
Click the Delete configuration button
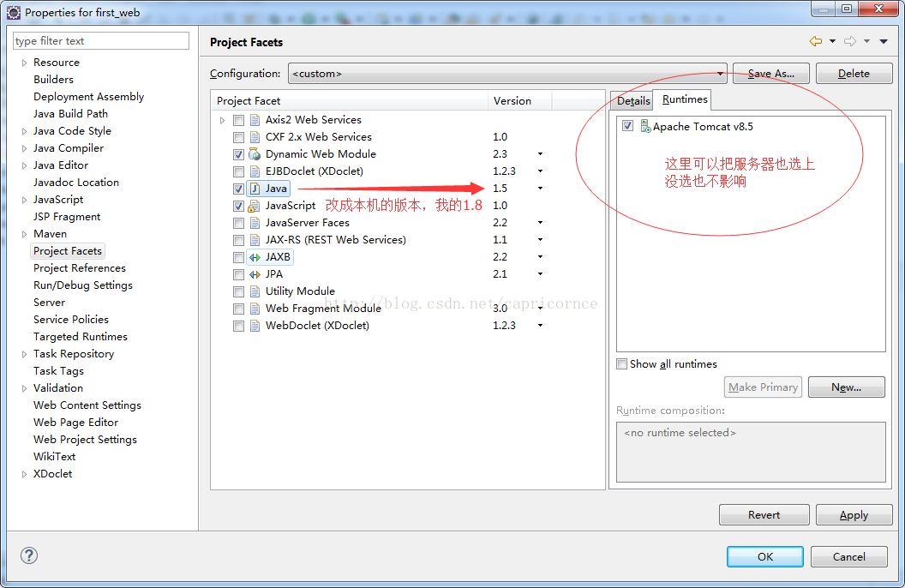click(x=854, y=73)
